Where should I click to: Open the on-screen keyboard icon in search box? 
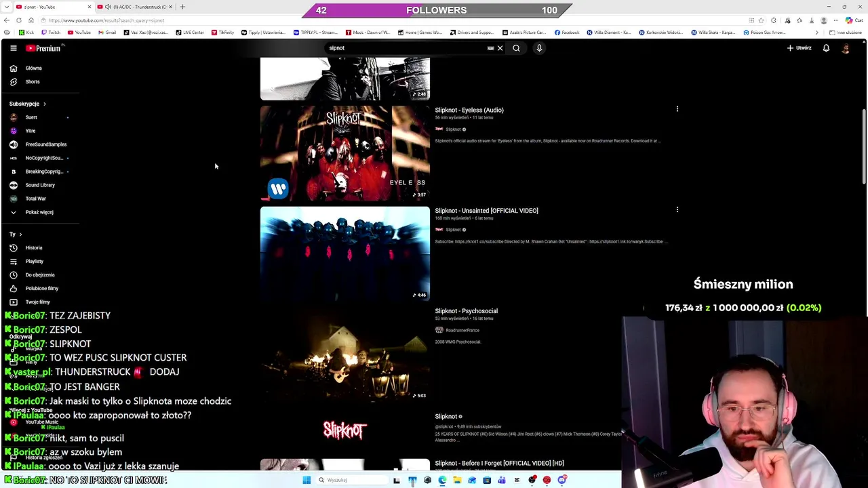tap(490, 48)
